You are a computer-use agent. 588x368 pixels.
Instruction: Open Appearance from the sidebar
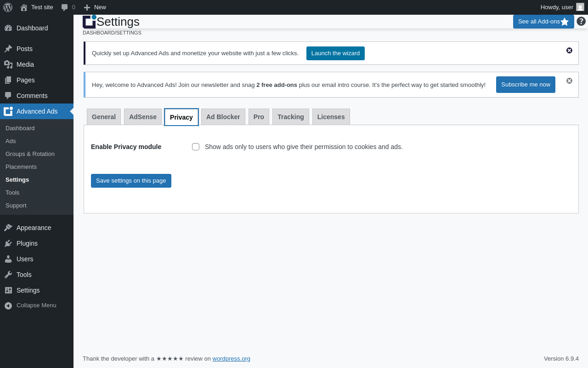pos(34,228)
